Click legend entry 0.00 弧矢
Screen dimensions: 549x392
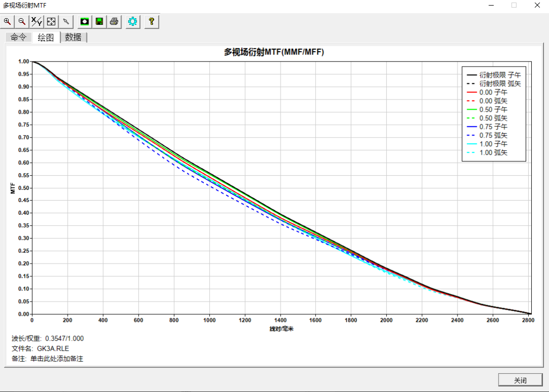(x=487, y=101)
